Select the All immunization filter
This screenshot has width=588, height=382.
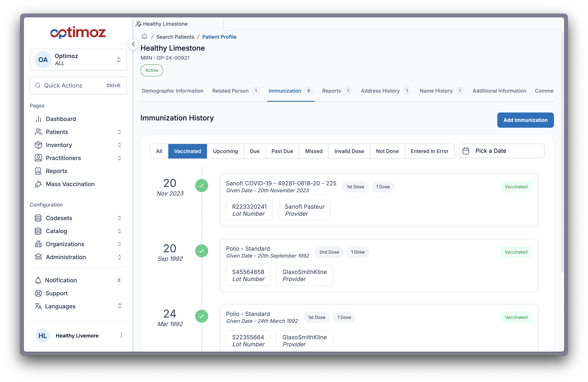tap(159, 151)
